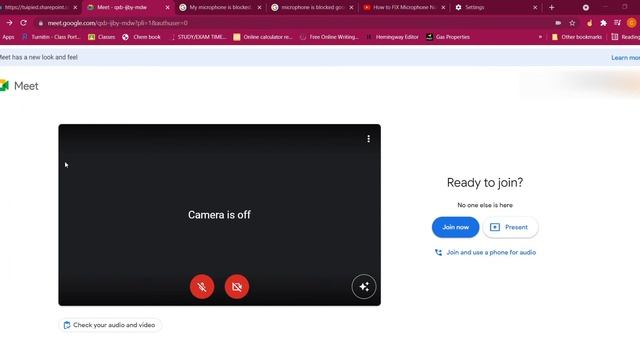The height and width of the screenshot is (360, 640).
Task: Expand hidden bookmarks chevron
Action: pyautogui.click(x=540, y=37)
